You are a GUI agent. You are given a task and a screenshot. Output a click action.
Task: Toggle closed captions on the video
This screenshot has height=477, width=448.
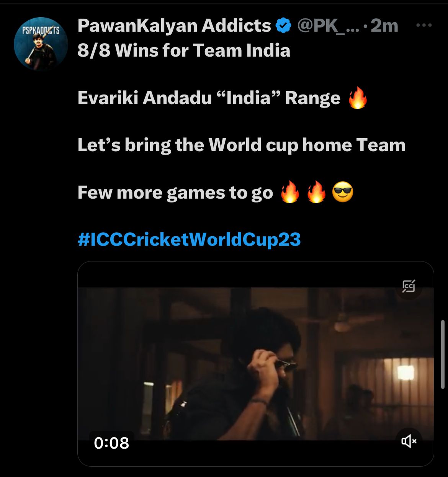point(409,286)
